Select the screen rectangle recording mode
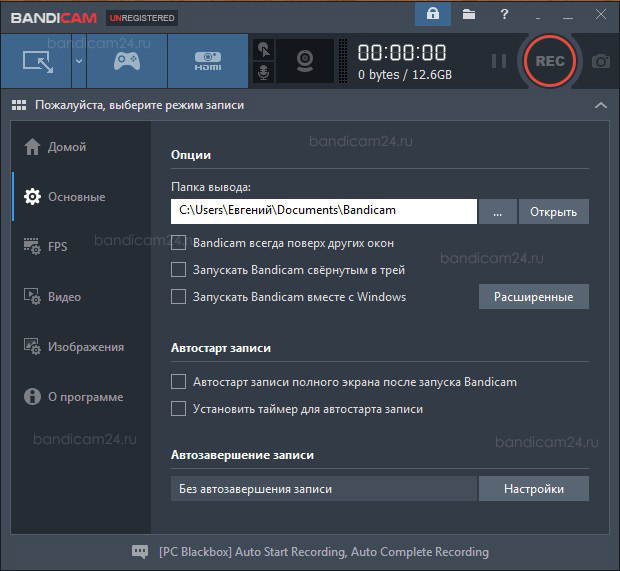 point(36,61)
